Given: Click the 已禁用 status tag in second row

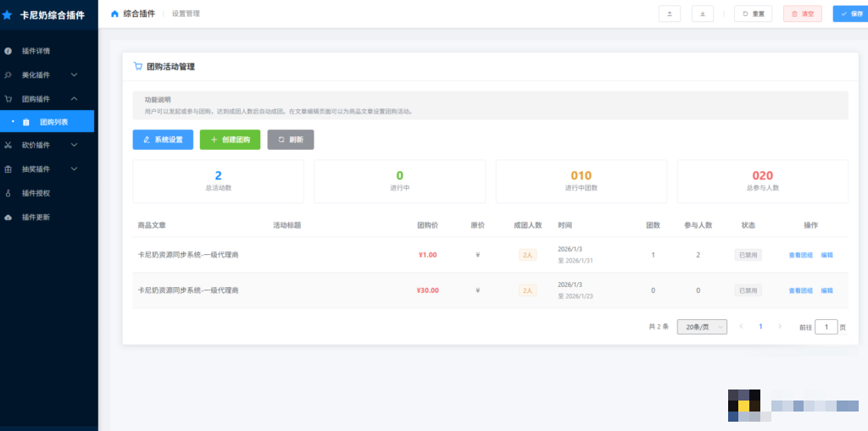Looking at the screenshot, I should (x=748, y=290).
